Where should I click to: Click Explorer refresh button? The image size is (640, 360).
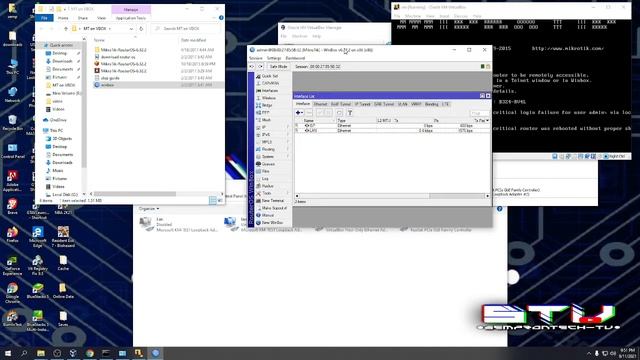[x=141, y=29]
